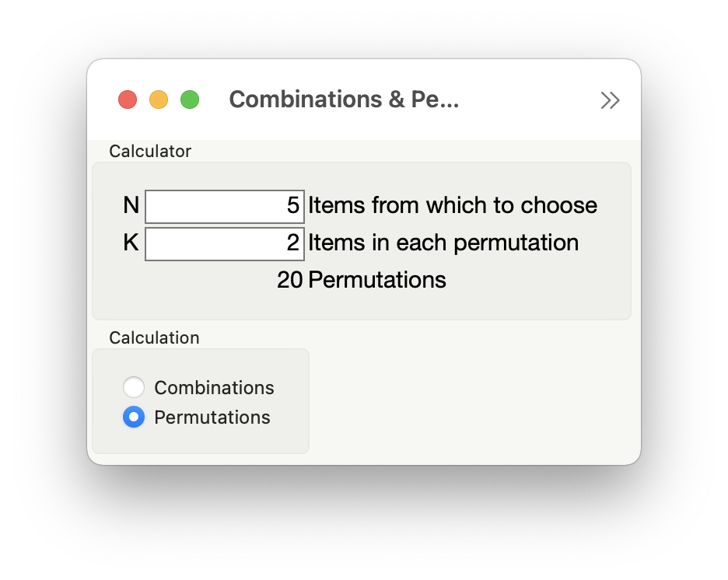The height and width of the screenshot is (580, 728).
Task: Switch calculation mode to Combinations
Action: (134, 387)
